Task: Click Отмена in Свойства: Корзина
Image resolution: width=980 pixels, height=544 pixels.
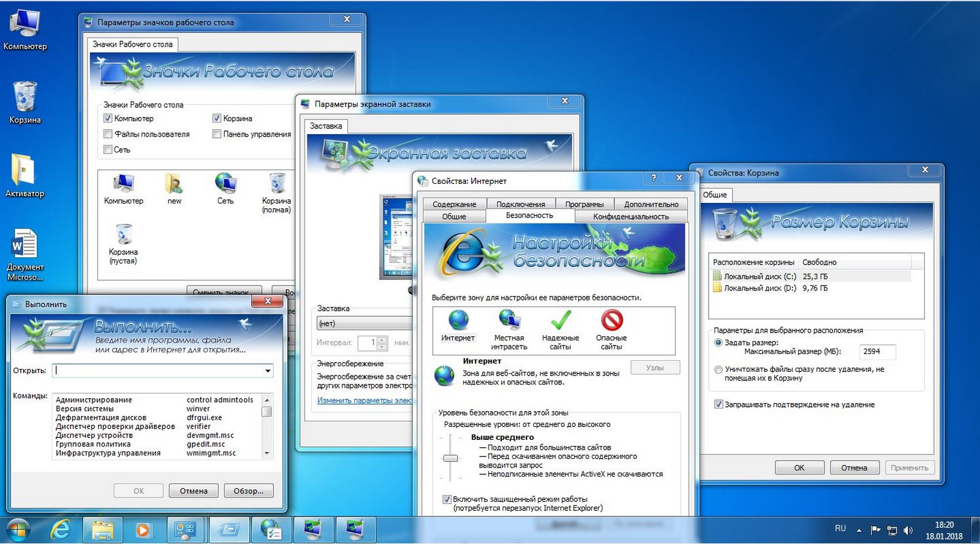Action: (854, 467)
